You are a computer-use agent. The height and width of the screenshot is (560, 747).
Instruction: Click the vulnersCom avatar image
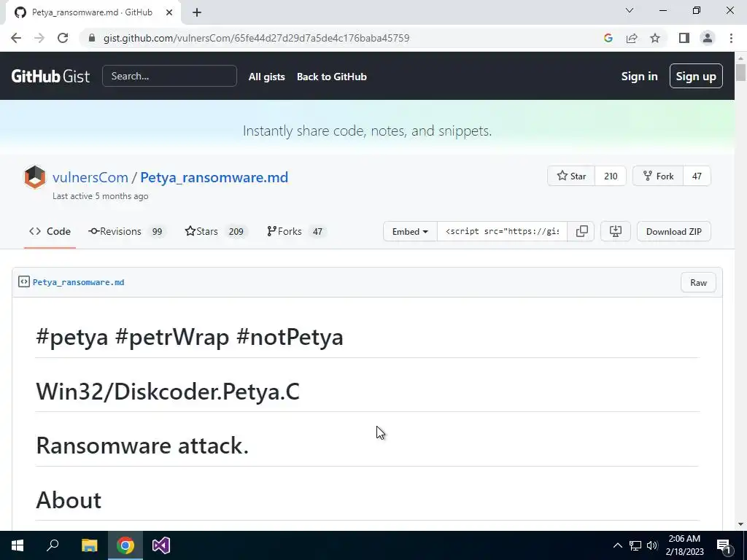pos(35,177)
